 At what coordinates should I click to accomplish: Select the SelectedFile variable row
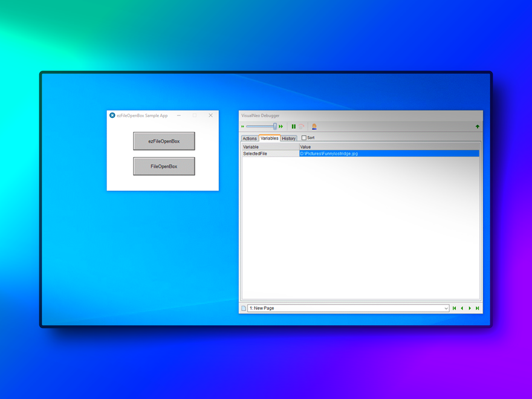click(270, 154)
